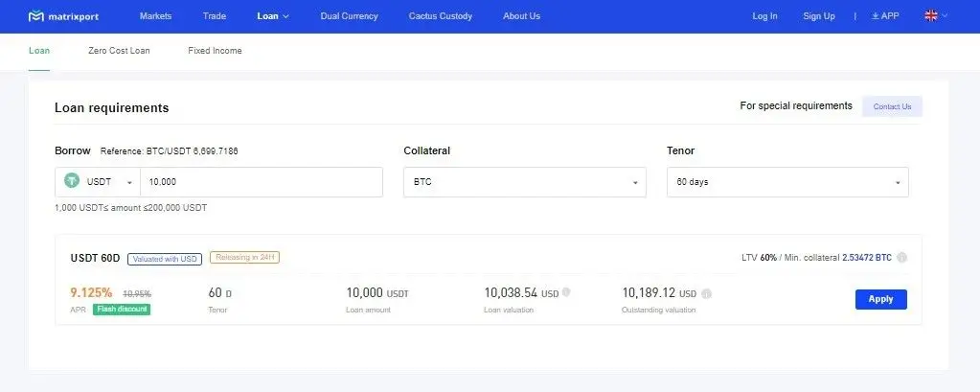The image size is (980, 392).
Task: Click the UK flag language icon
Action: pos(930,16)
